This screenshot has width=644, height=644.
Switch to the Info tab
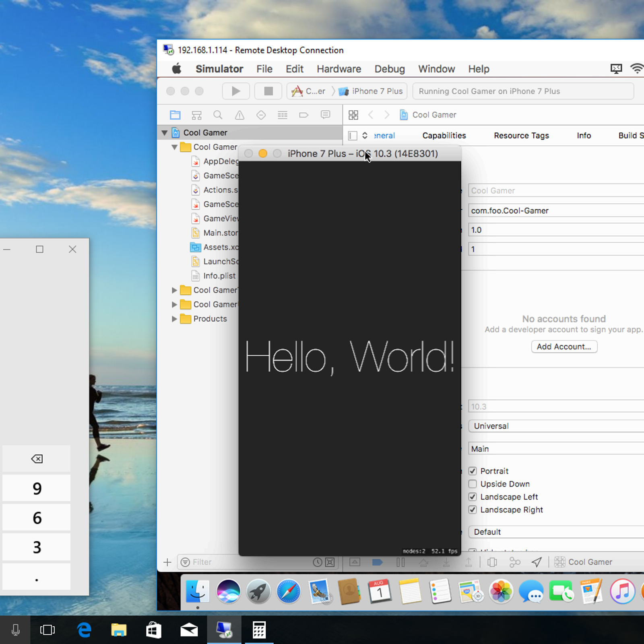click(x=584, y=136)
